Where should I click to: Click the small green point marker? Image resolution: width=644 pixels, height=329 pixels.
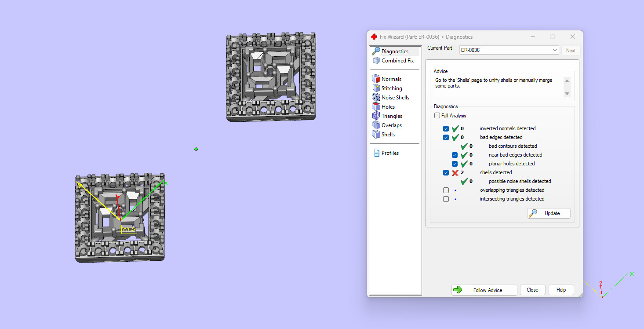pos(196,149)
